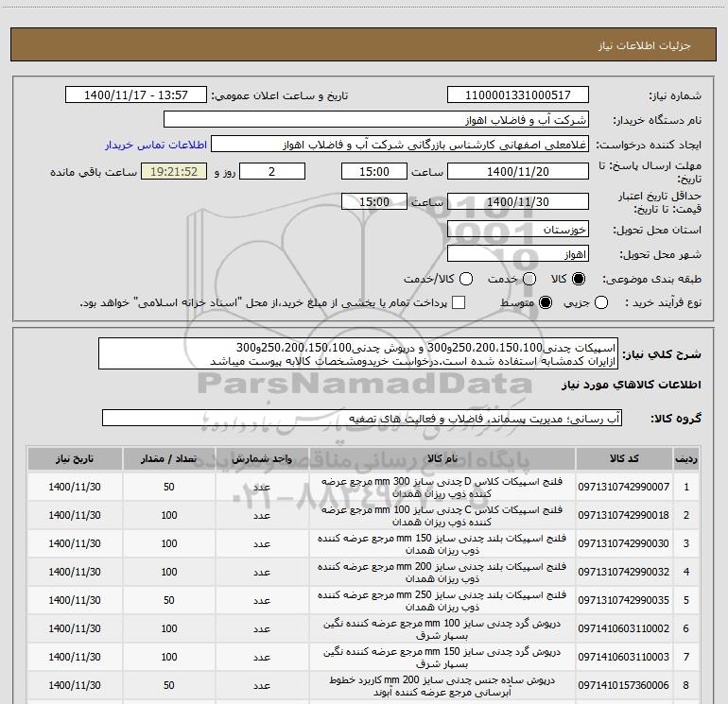Click the 200 mm long spigot flange name

click(x=442, y=573)
